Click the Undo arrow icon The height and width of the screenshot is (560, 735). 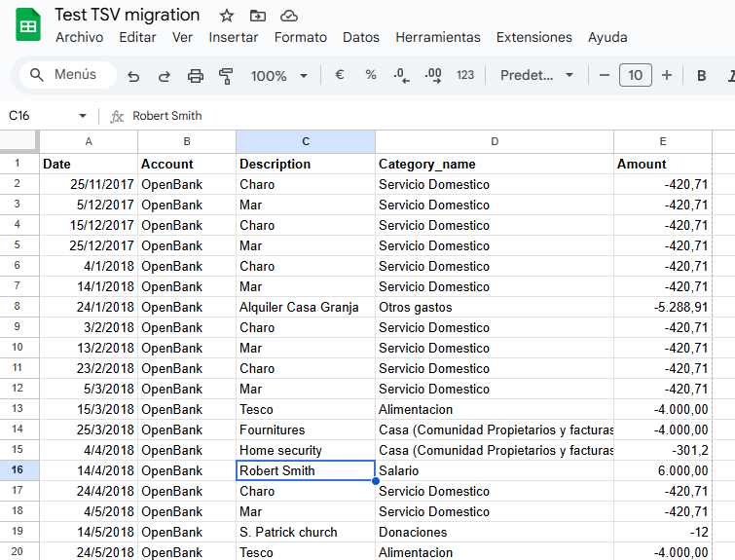coord(133,76)
